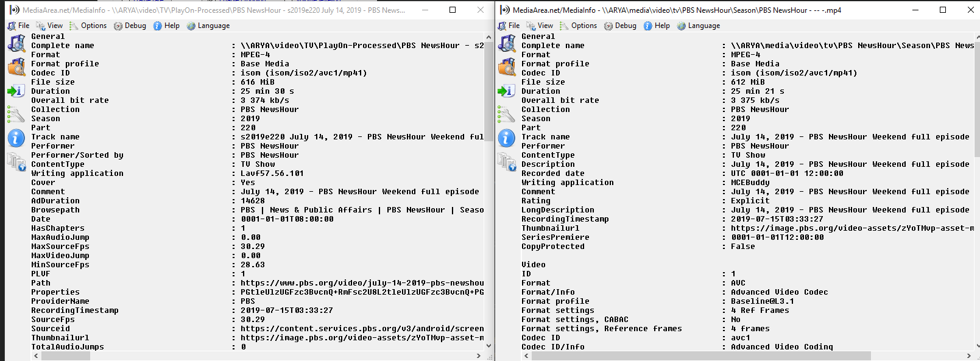Open Options menu in left MediaInfo window

click(x=88, y=26)
